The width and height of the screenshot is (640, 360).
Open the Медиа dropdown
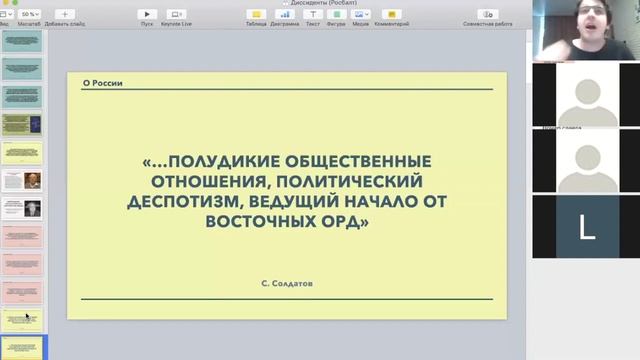tap(360, 14)
